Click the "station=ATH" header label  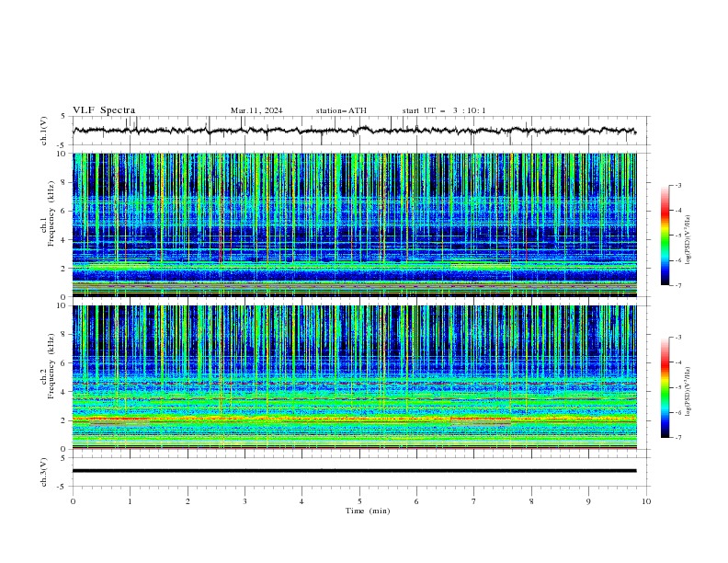pos(341,110)
